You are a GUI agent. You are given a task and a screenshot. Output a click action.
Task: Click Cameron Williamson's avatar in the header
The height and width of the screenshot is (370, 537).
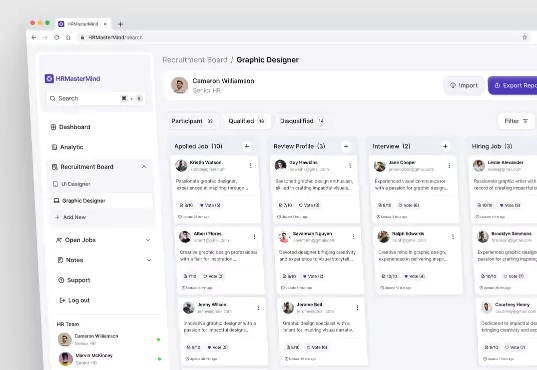pyautogui.click(x=180, y=85)
